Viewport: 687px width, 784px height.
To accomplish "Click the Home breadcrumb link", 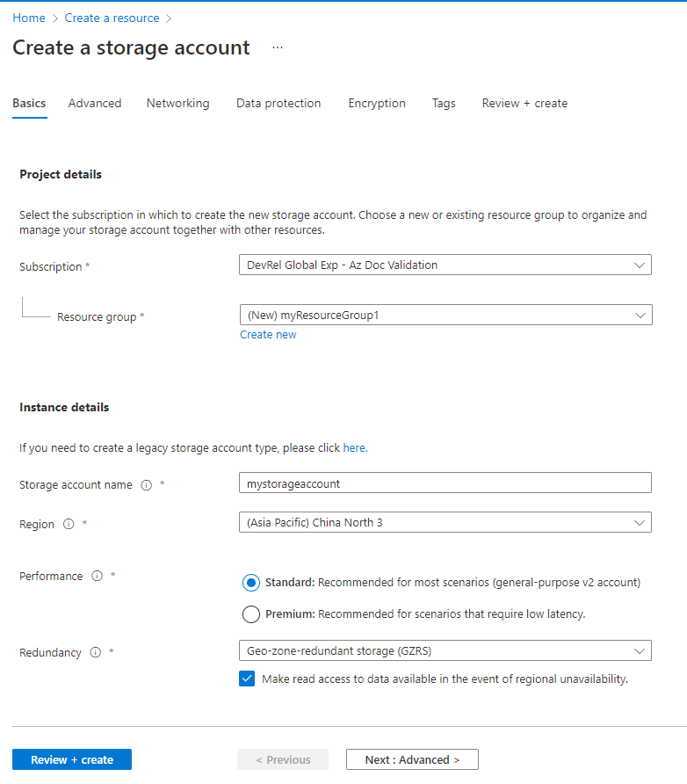I will 29,18.
